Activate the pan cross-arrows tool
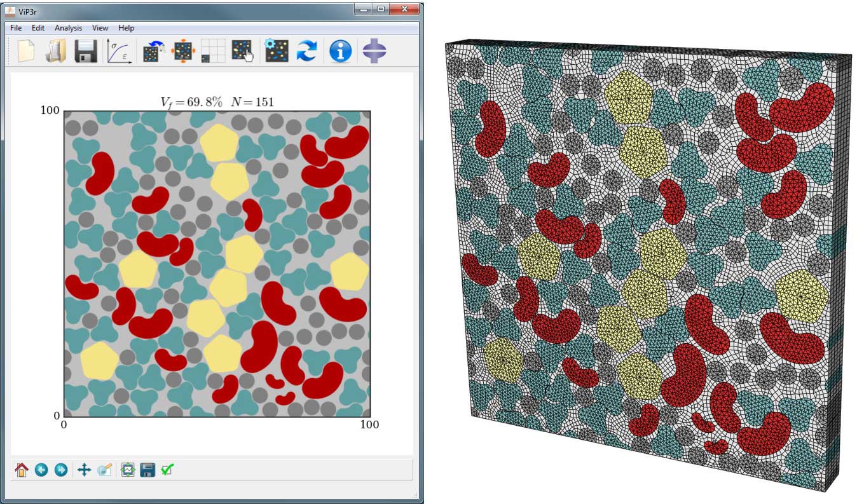Viewport: 857px width, 504px height. click(84, 470)
